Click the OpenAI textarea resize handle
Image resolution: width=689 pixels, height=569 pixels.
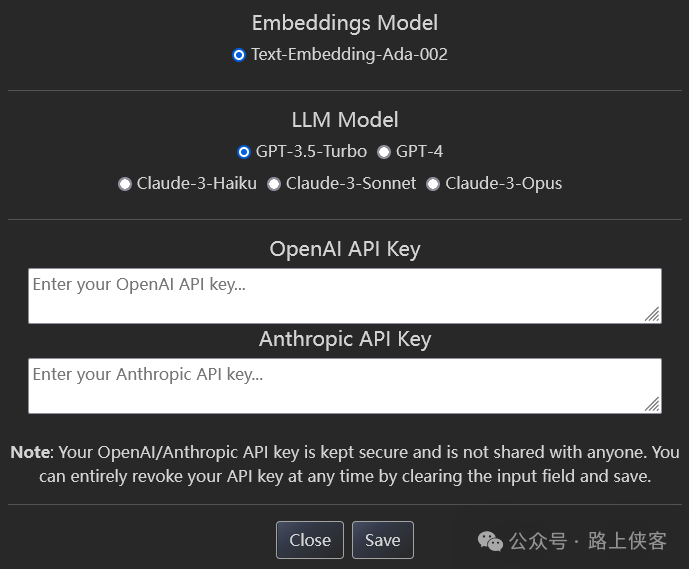coord(652,314)
